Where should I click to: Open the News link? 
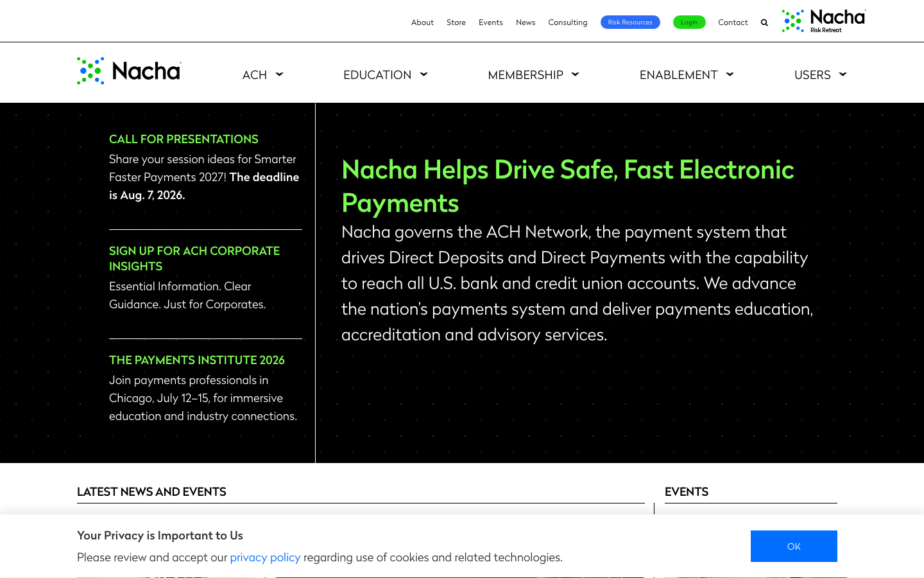click(x=526, y=22)
